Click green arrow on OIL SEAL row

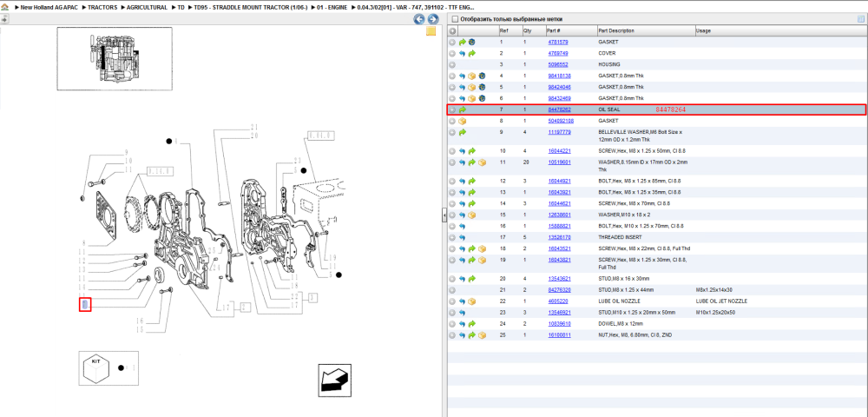click(x=463, y=109)
